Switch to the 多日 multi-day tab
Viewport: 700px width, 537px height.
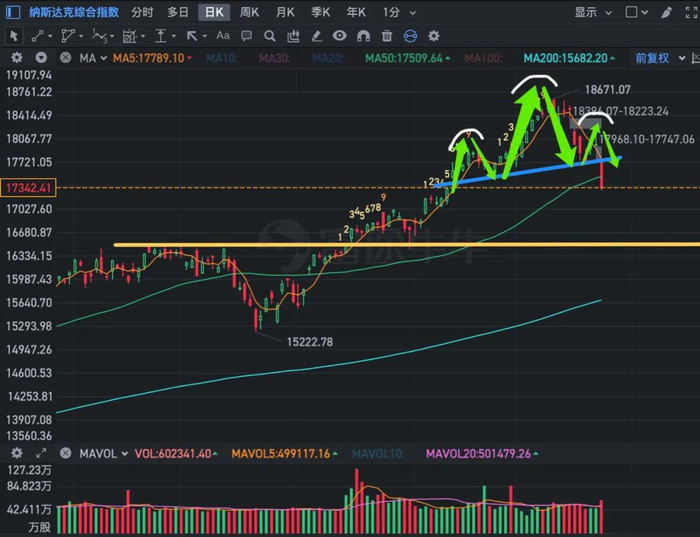(x=178, y=12)
